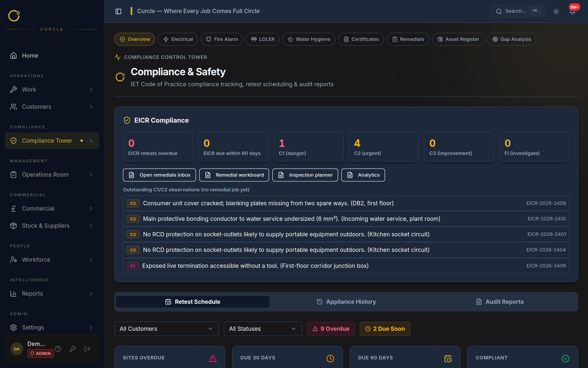Expand the Reports menu chevron
Viewport: 588px width, 368px height.
91,294
